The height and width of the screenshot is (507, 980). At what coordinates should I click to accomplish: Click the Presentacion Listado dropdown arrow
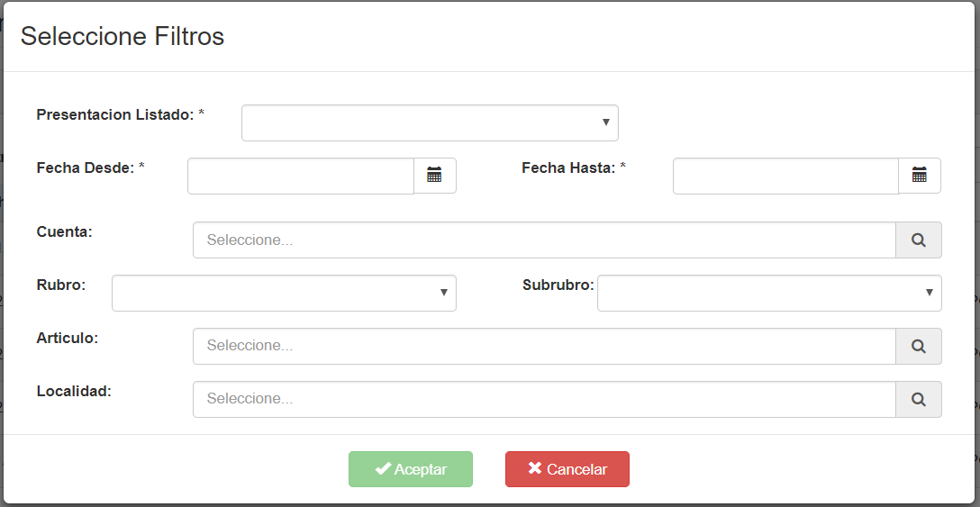605,122
